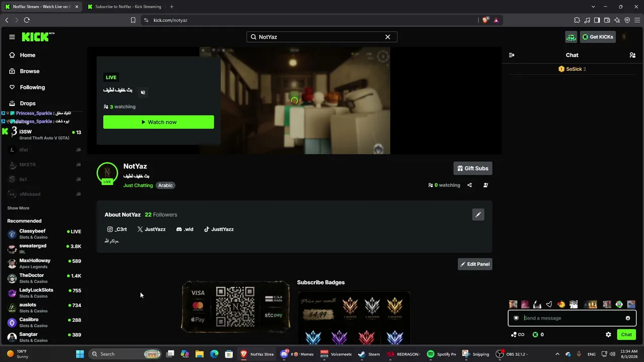
Task: Open the Leo AI sparkle icon
Action: [617, 20]
